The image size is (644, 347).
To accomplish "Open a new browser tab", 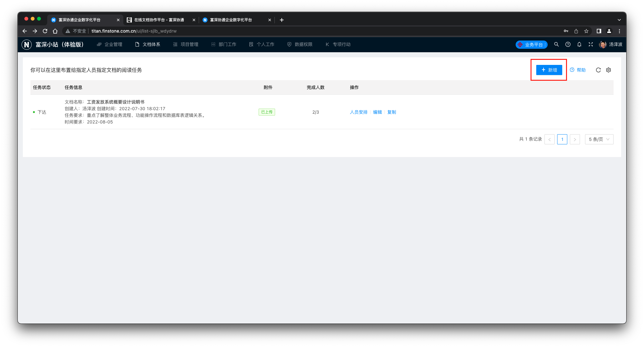I will click(282, 20).
